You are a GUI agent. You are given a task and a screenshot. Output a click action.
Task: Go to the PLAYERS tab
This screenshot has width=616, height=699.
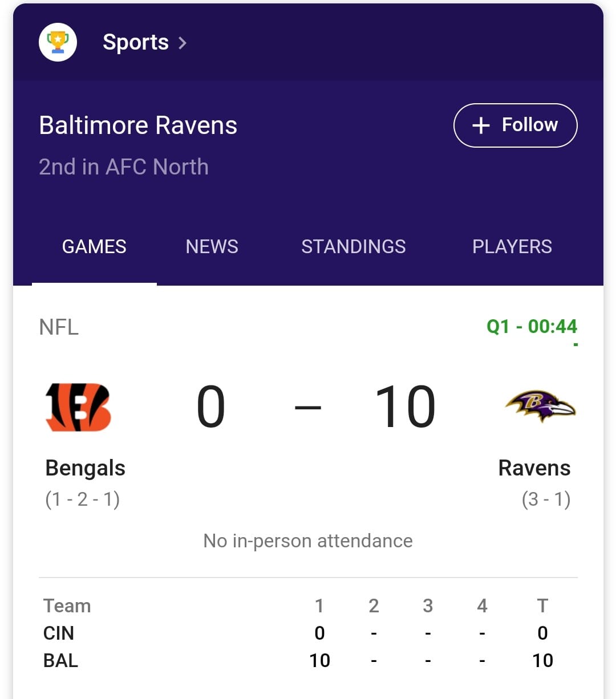(x=512, y=246)
